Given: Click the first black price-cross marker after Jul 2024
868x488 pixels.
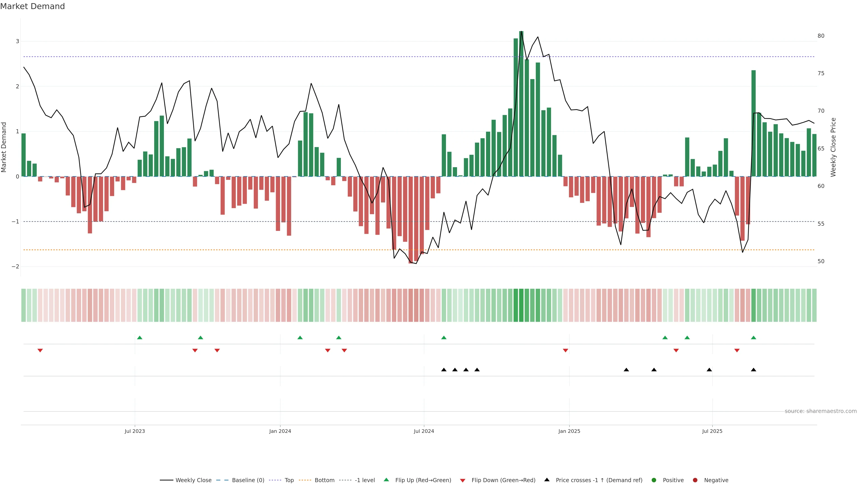Looking at the screenshot, I should pos(444,370).
